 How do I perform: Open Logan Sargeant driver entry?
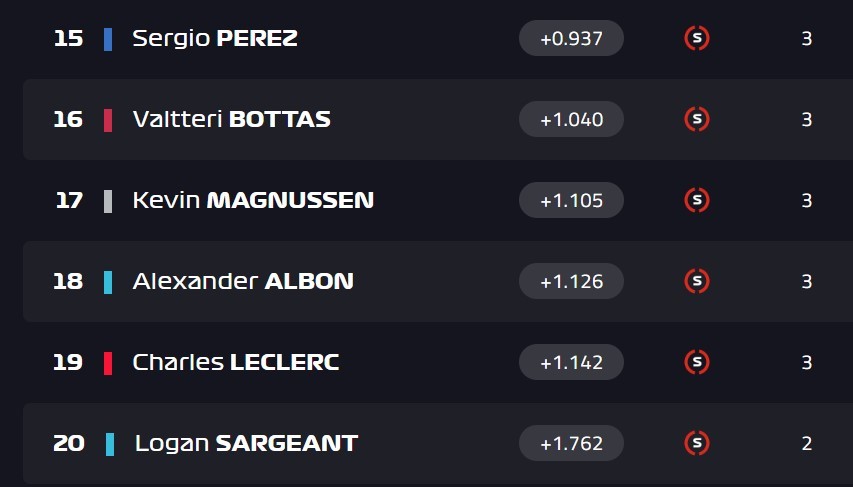pyautogui.click(x=246, y=443)
